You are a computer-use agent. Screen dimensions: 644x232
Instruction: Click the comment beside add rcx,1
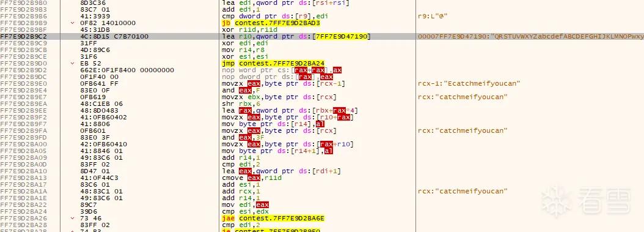pyautogui.click(x=463, y=191)
